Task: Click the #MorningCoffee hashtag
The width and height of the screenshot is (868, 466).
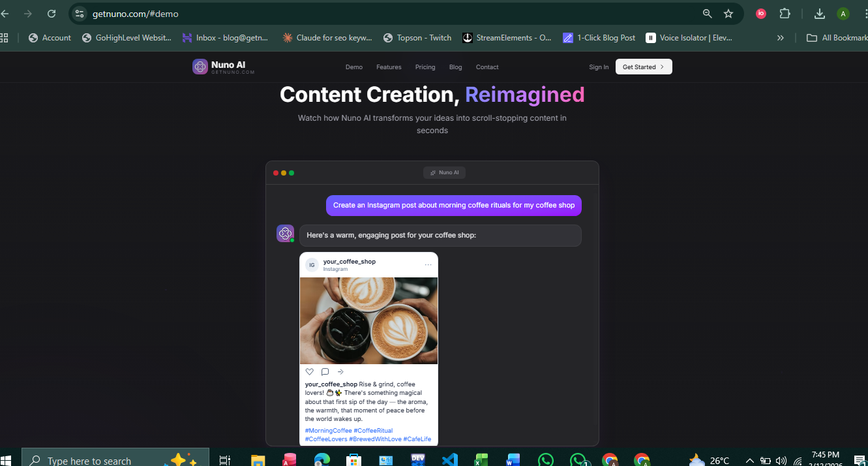Action: (x=328, y=431)
